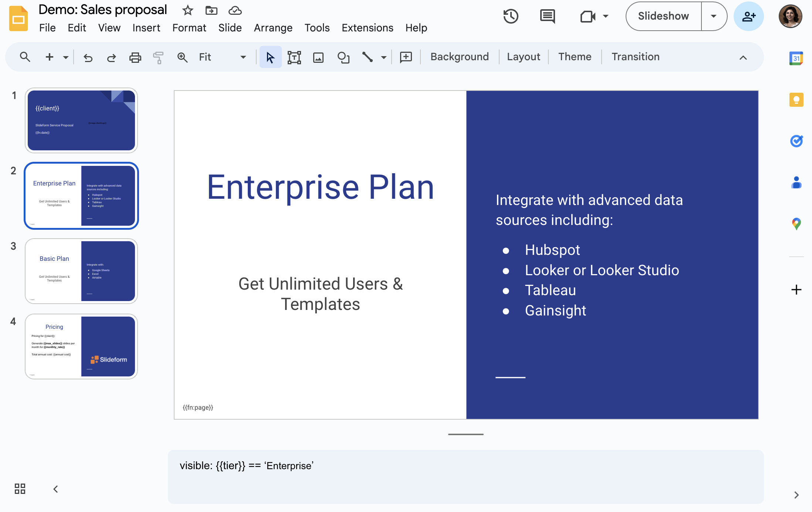
Task: Open the Arrange menu
Action: pos(273,28)
